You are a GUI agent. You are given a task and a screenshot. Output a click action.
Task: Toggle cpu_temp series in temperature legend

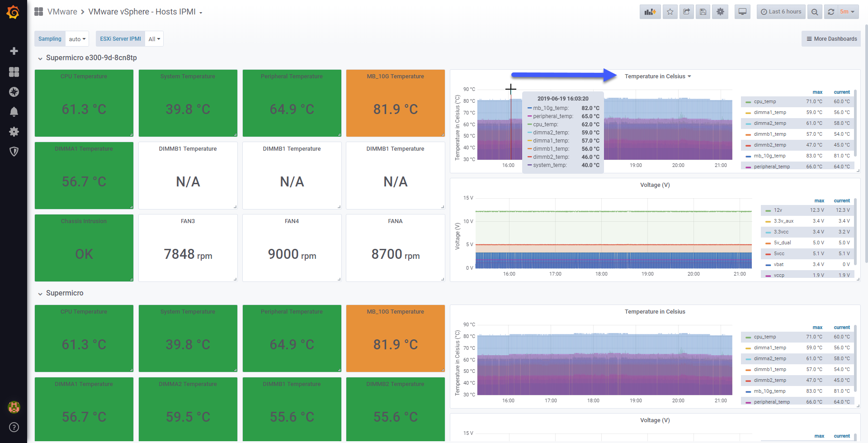(764, 101)
